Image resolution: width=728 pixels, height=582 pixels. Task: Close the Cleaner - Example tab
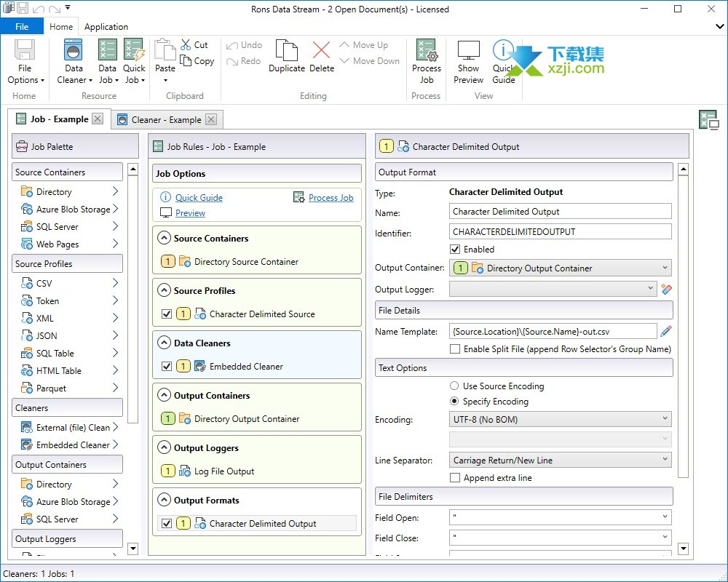coord(211,119)
